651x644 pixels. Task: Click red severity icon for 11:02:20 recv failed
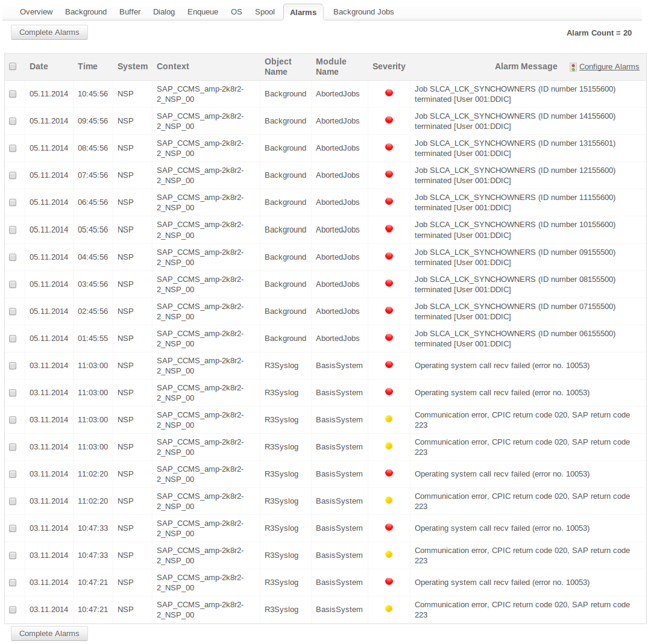389,473
